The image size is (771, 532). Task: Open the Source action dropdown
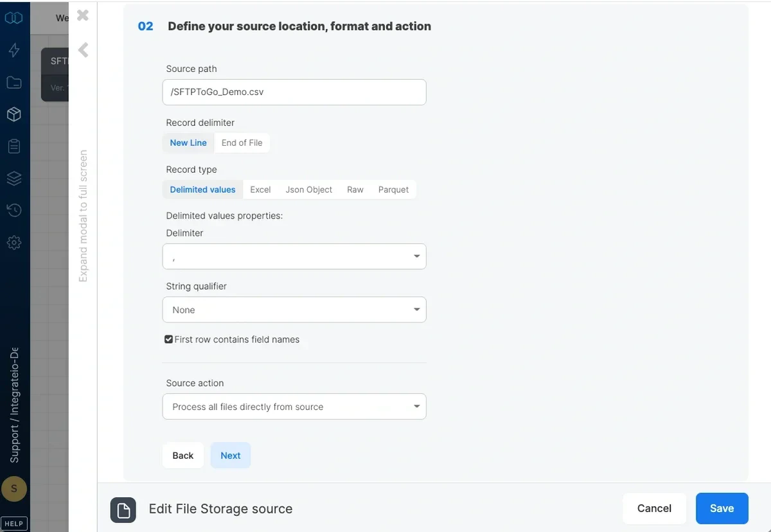point(294,406)
